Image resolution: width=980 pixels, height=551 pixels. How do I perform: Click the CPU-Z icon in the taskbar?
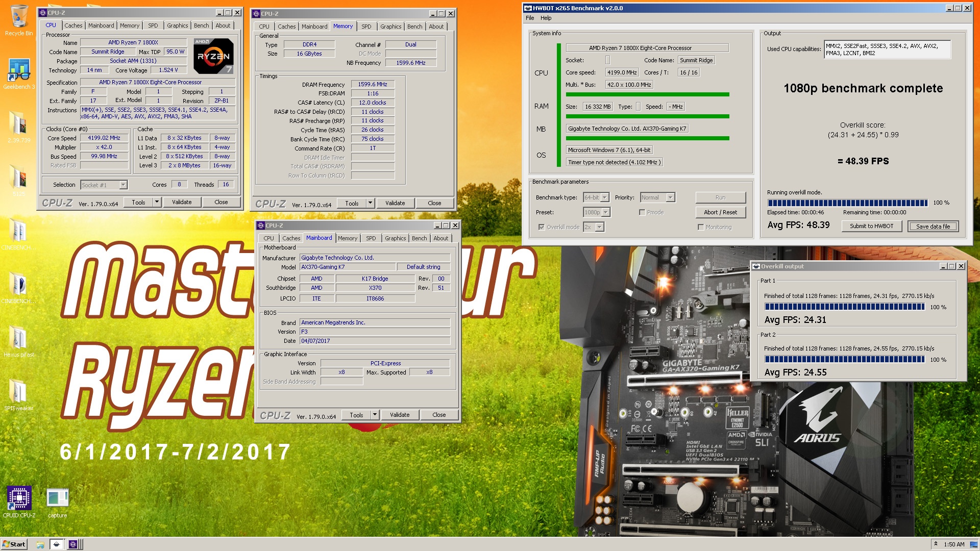tap(73, 544)
